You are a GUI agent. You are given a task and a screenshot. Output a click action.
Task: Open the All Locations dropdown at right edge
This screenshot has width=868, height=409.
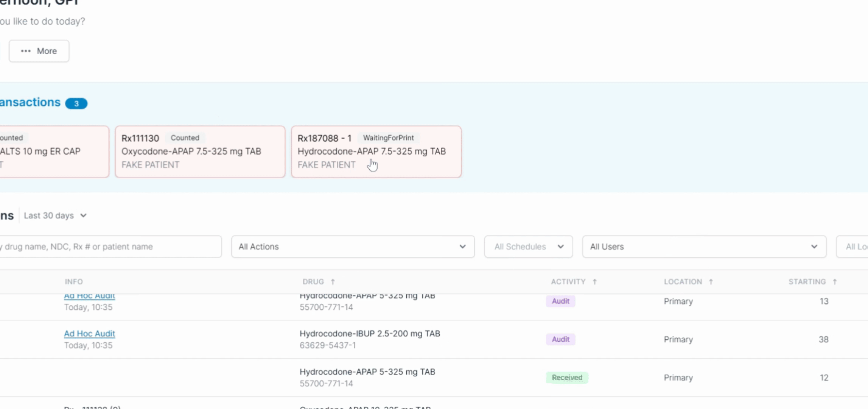tap(852, 247)
